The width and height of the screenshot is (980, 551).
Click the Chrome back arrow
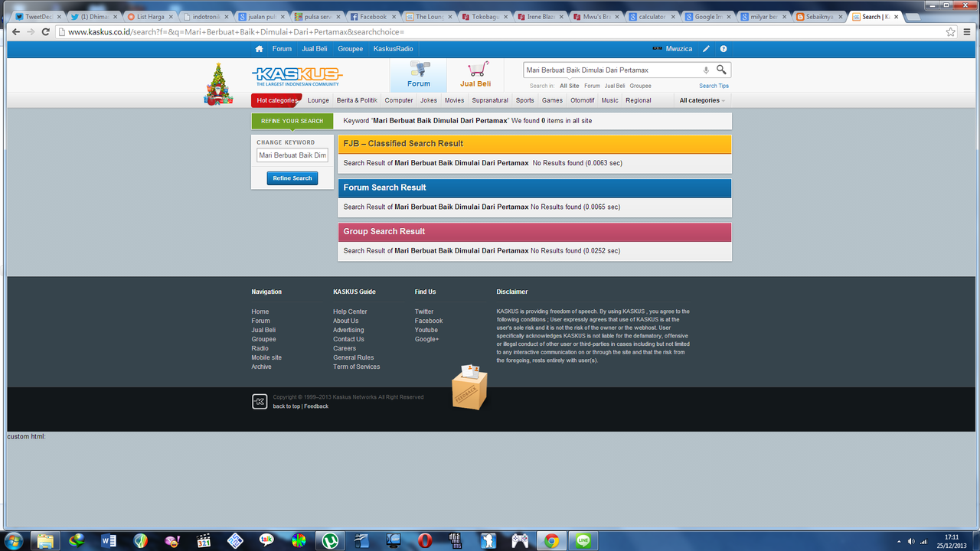coord(16,32)
